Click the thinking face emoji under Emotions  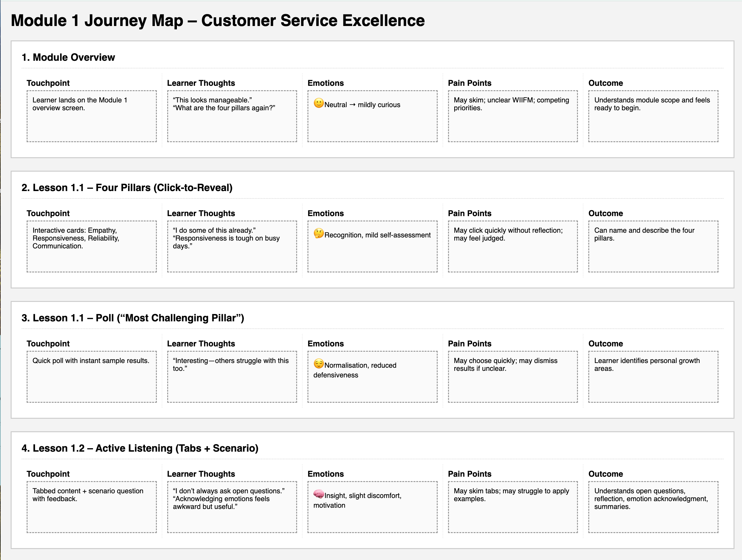(319, 233)
